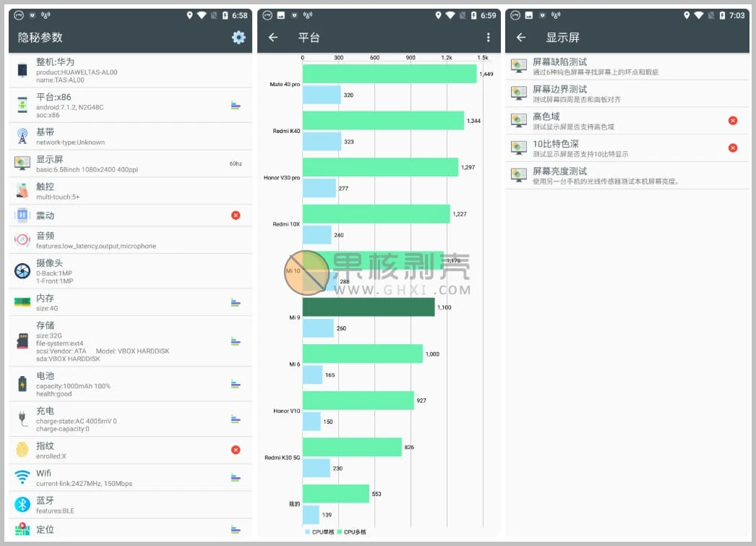
Task: Tap the 摄像头 camera shutter icon
Action: click(22, 271)
